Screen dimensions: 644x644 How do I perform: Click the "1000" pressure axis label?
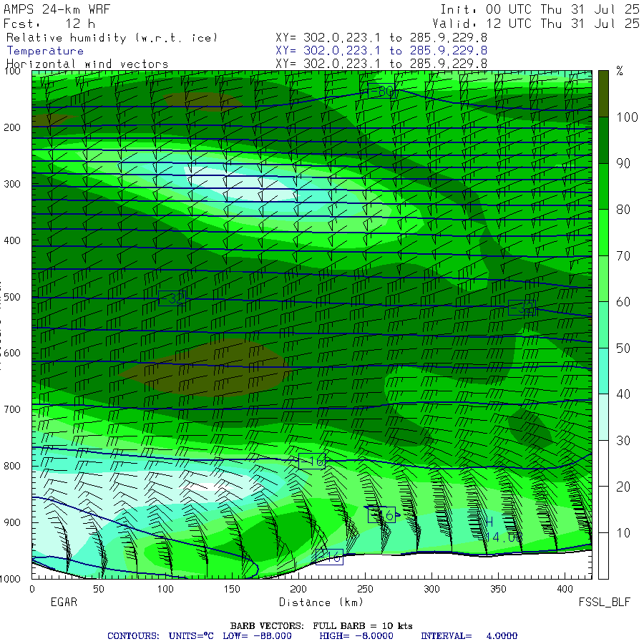[10, 579]
